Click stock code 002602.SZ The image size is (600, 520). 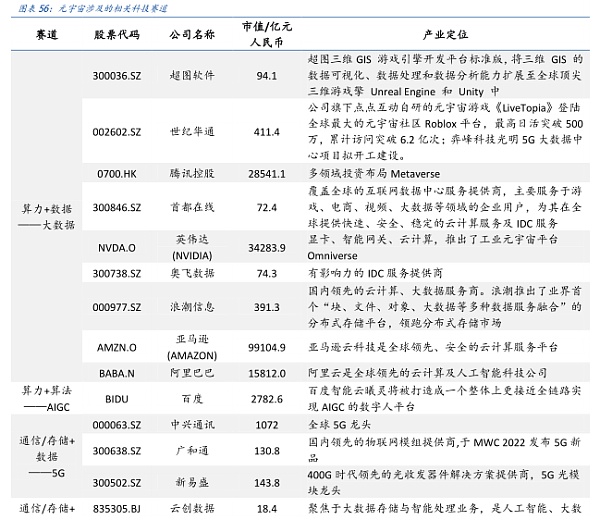pyautogui.click(x=117, y=132)
